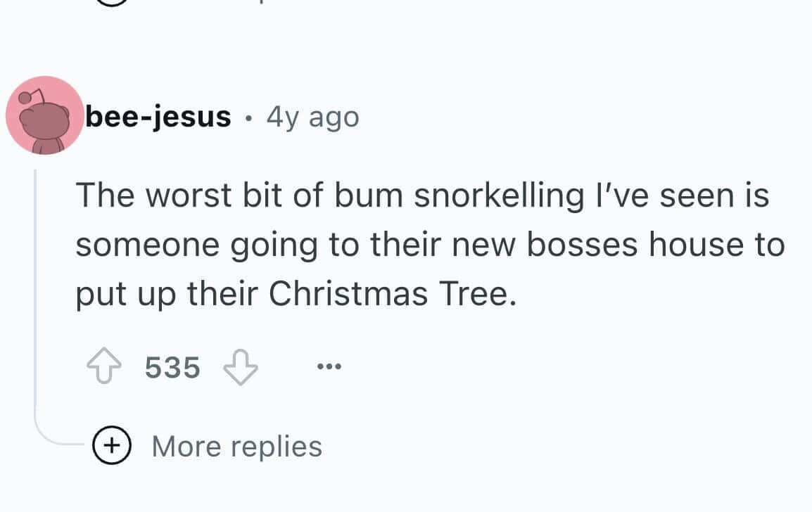812x512 pixels.
Task: Open the three-dot comment options menu
Action: click(329, 367)
